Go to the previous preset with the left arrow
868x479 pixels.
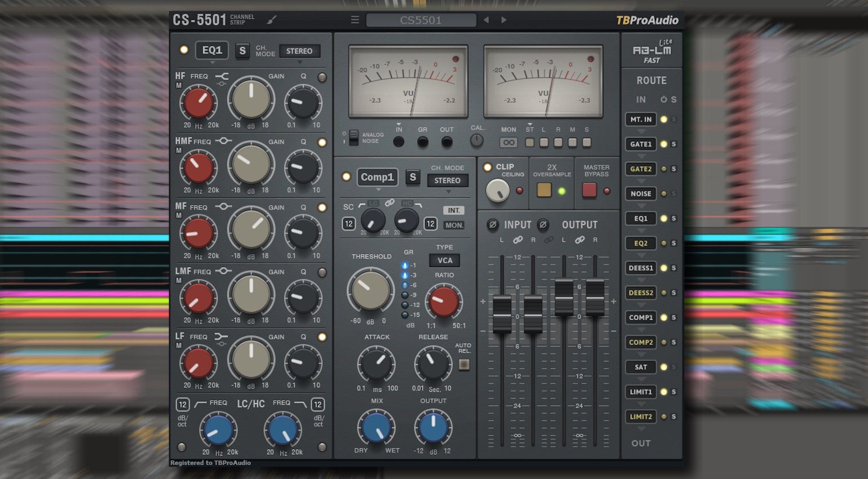click(486, 20)
